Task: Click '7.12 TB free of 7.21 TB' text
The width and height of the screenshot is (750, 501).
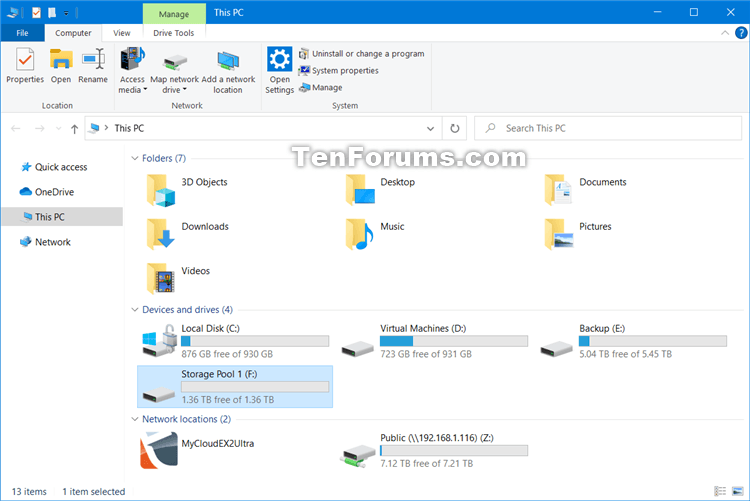Action: pos(427,464)
